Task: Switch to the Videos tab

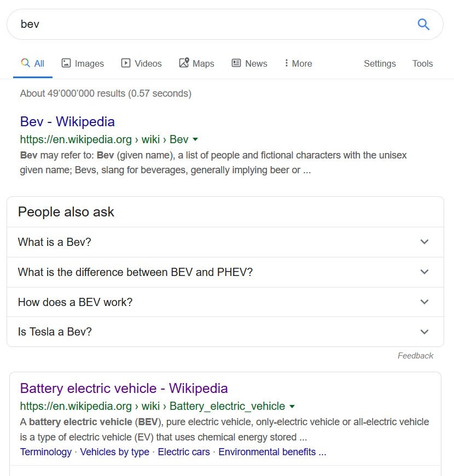Action: coord(141,63)
